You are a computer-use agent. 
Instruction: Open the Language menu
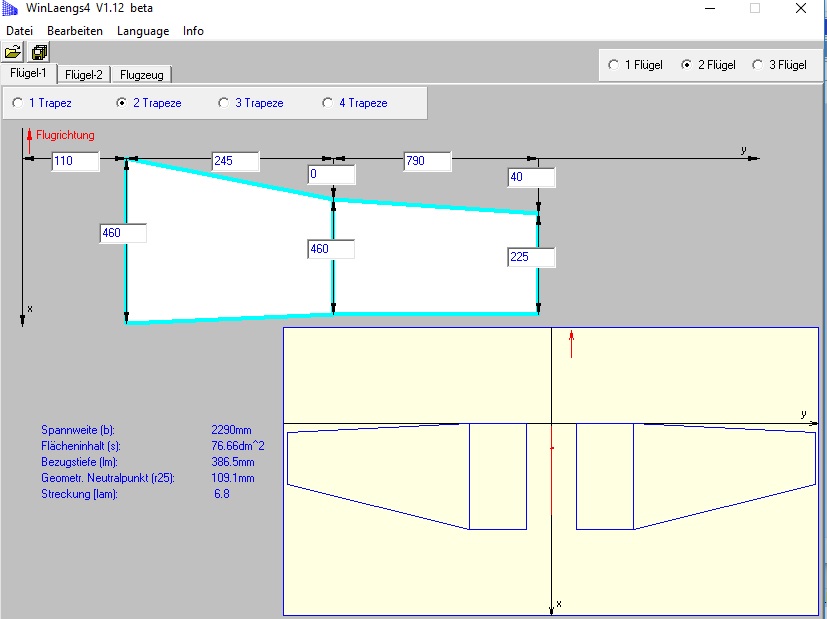click(143, 31)
